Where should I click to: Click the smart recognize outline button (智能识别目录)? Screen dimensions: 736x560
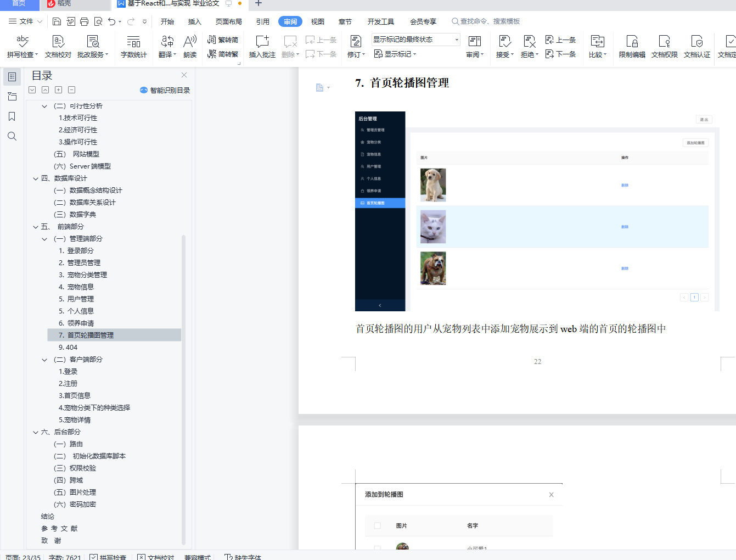pyautogui.click(x=165, y=90)
